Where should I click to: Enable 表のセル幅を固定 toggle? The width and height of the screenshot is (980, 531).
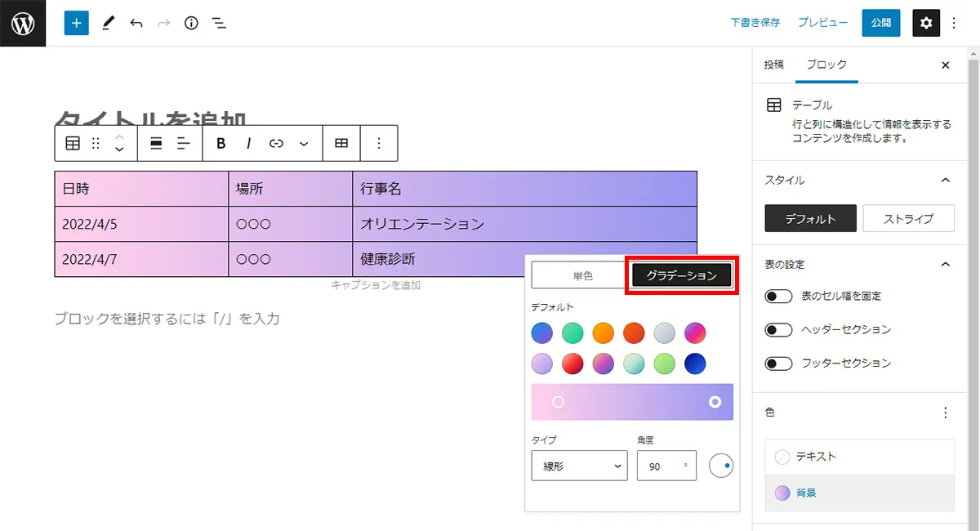tap(777, 296)
